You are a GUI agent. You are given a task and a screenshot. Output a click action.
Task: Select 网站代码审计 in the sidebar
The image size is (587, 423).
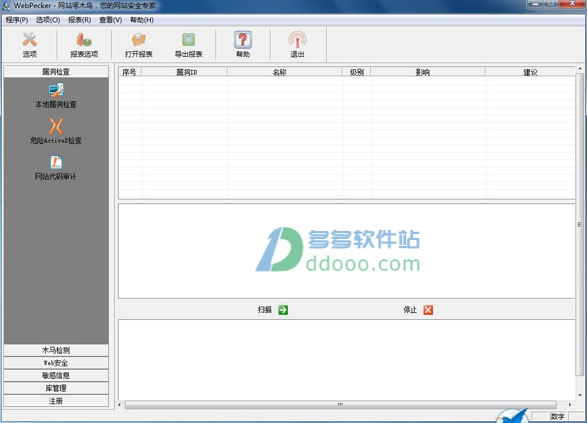(56, 168)
